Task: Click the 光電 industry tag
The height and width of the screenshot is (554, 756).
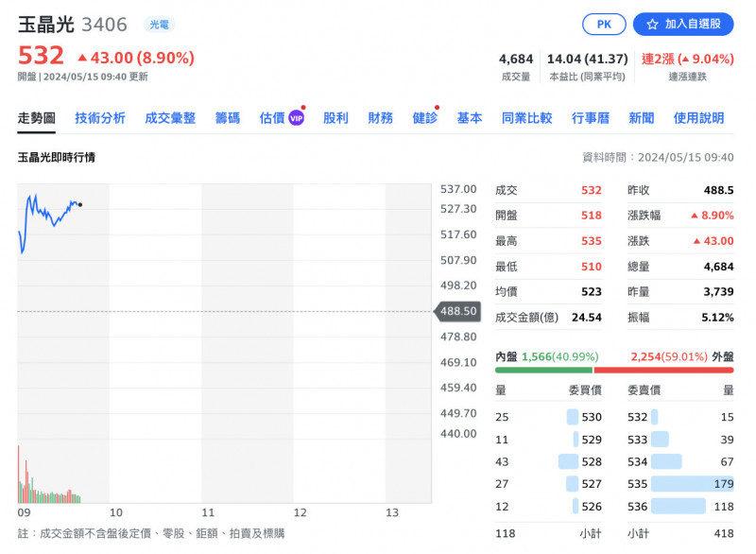Action: pos(159,25)
